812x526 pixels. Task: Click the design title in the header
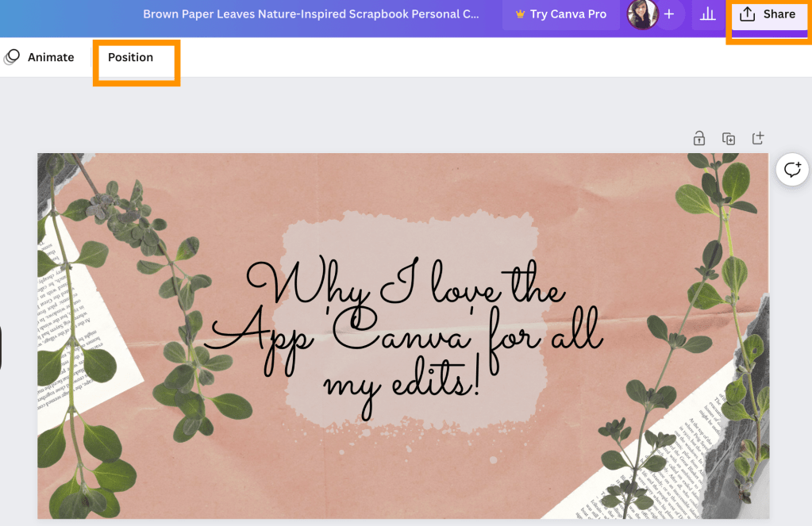coord(311,15)
